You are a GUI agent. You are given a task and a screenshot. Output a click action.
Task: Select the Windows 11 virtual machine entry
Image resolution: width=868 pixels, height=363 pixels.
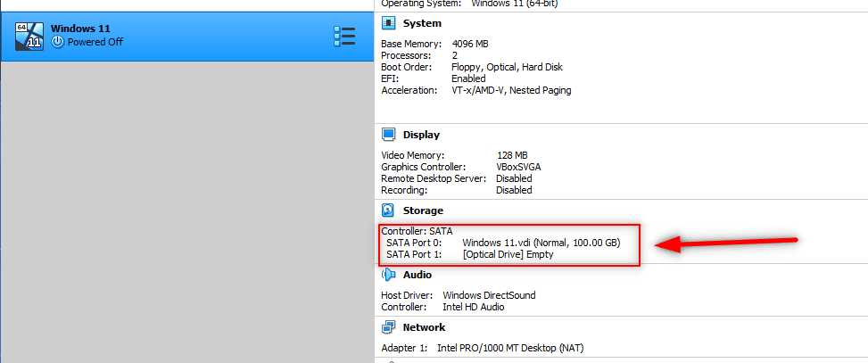click(x=187, y=37)
